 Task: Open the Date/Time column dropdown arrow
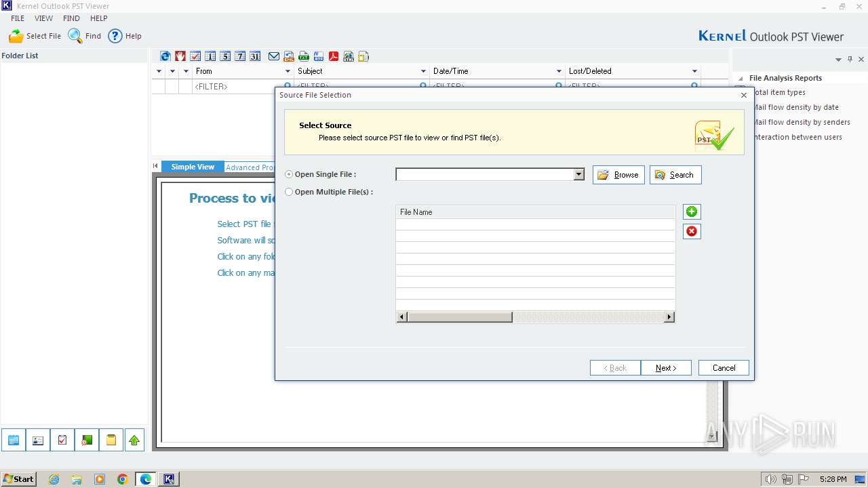[x=559, y=71]
